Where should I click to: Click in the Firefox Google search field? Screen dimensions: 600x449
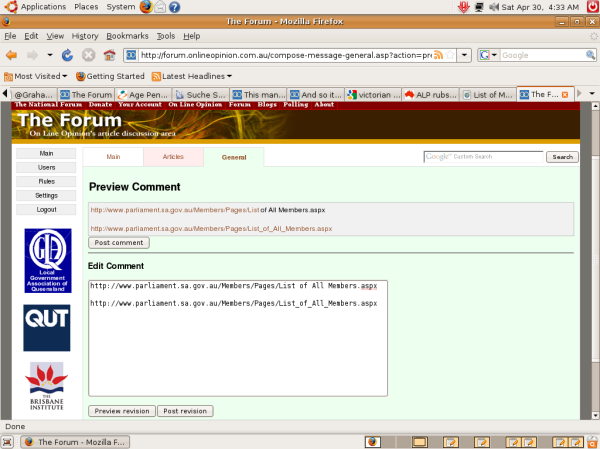pos(542,55)
